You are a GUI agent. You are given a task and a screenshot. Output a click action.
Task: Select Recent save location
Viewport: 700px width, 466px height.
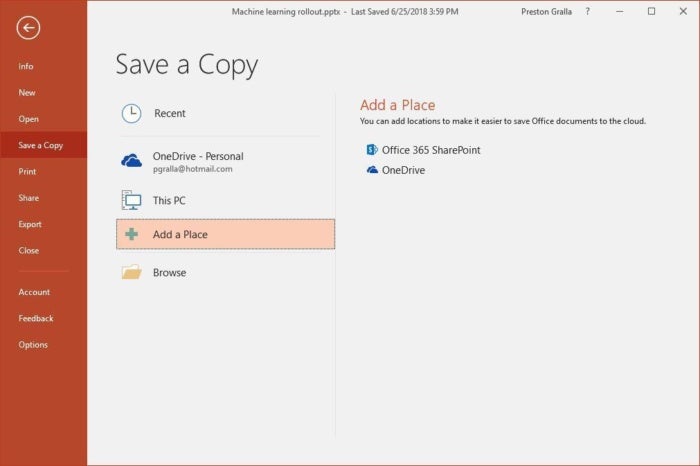click(225, 113)
